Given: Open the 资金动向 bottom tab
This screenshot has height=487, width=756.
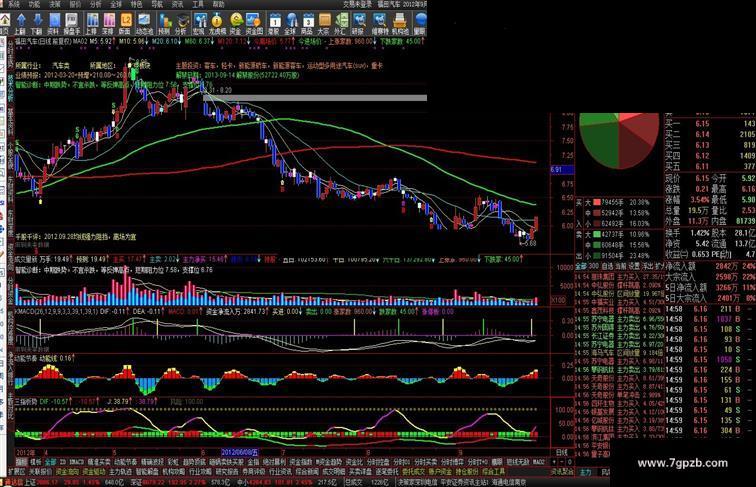Looking at the screenshot, I should point(67,472).
